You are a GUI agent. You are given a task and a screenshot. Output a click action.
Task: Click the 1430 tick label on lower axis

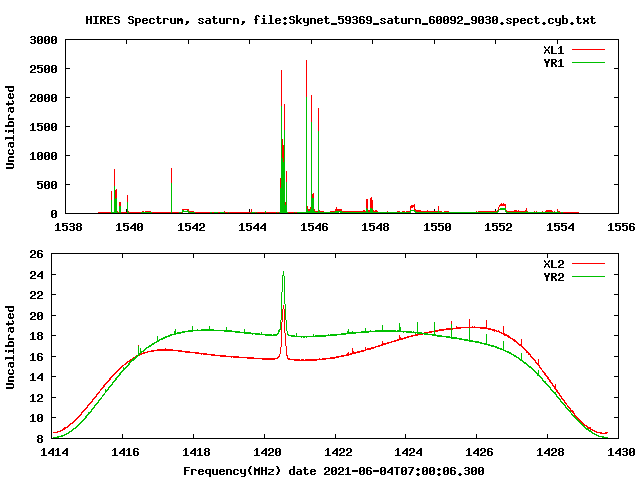click(x=620, y=452)
